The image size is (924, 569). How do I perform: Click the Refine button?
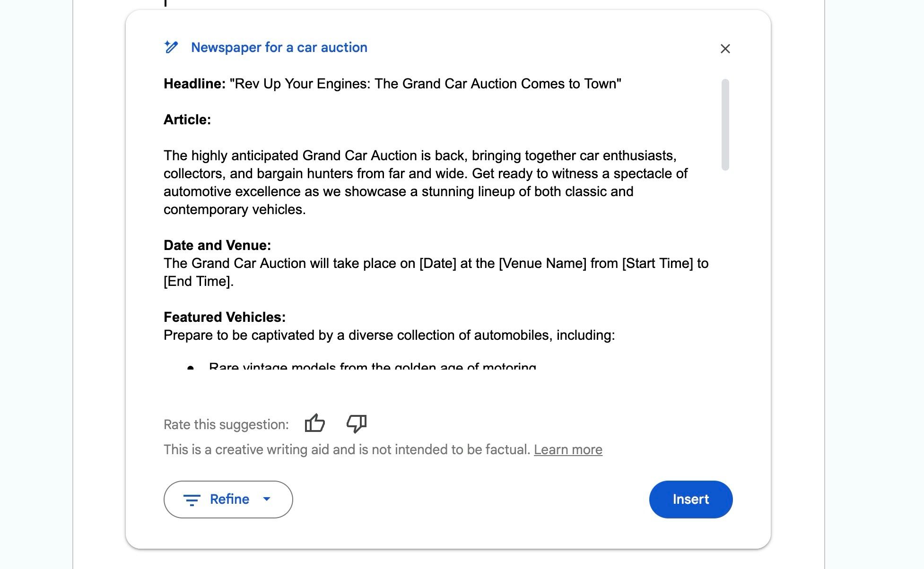[228, 500]
